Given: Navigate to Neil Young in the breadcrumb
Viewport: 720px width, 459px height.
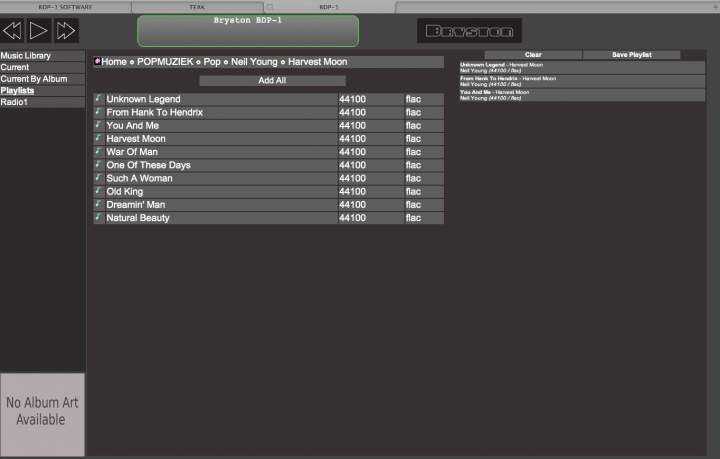Looking at the screenshot, I should pos(254,62).
